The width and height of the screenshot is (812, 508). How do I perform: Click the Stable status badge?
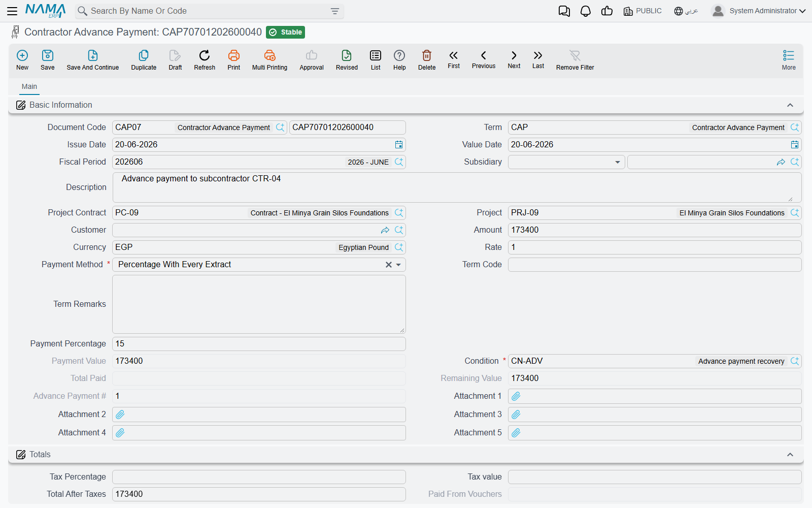point(286,33)
